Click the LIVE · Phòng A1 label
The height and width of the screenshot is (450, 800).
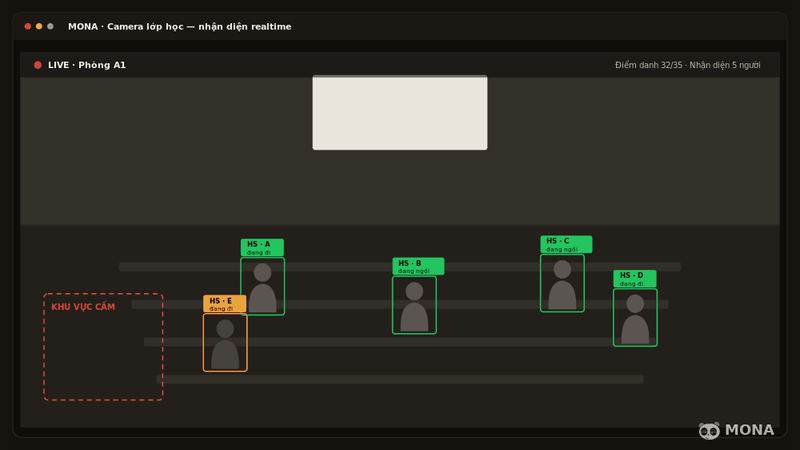(87, 65)
